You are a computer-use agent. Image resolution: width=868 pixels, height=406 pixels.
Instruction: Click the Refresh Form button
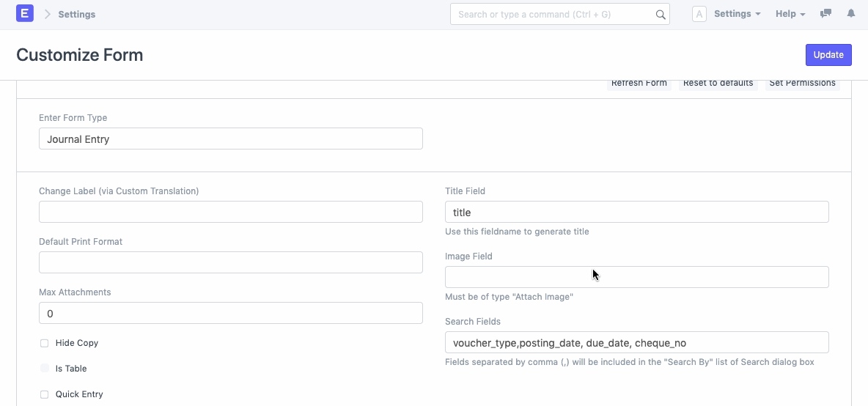pyautogui.click(x=639, y=84)
